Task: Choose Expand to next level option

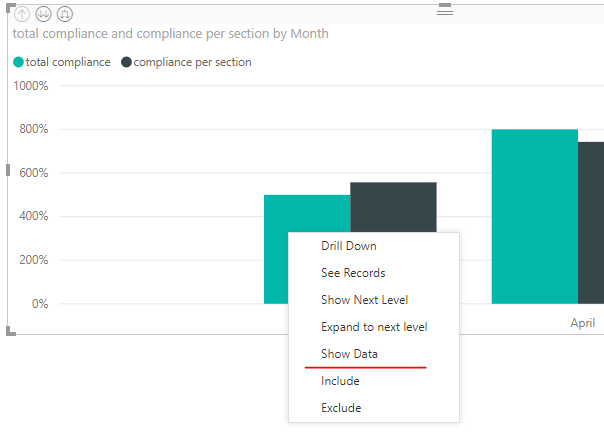Action: (374, 327)
